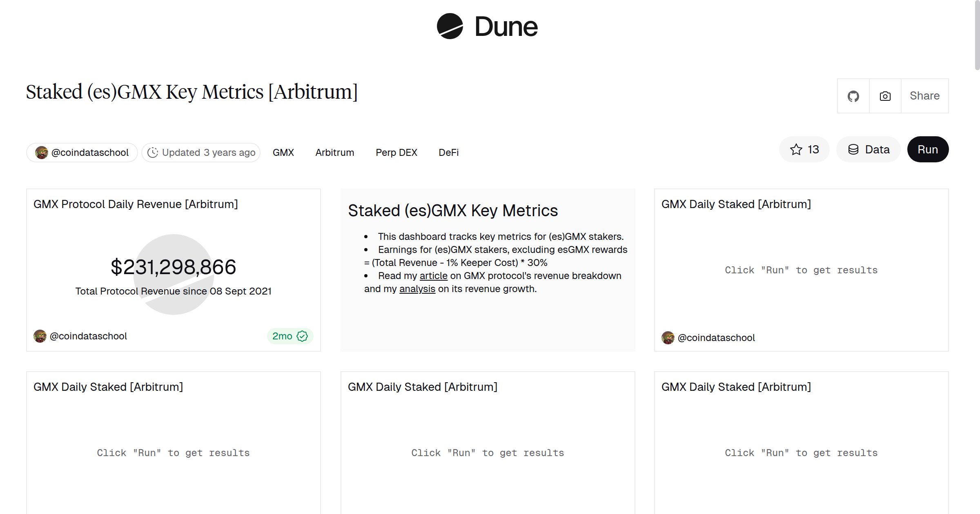Select the GMX tag
This screenshot has height=514, width=980.
coord(283,152)
